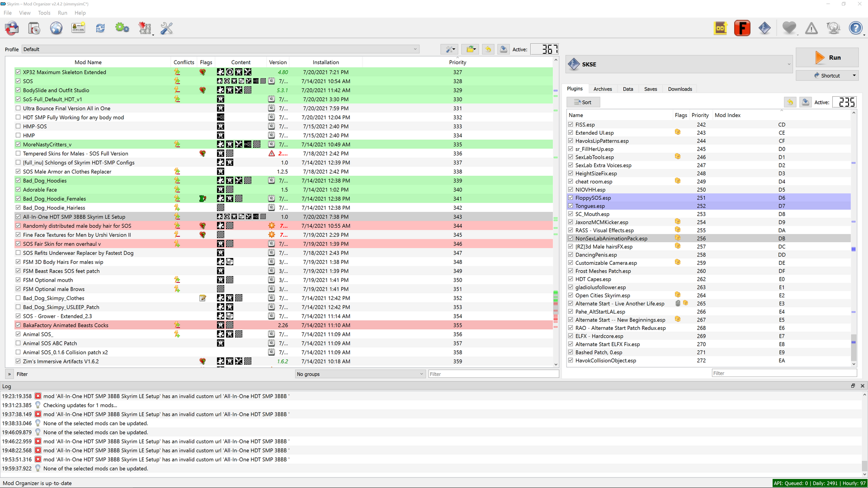868x488 pixels.
Task: Disable the SOS mod checkbox
Action: 18,81
